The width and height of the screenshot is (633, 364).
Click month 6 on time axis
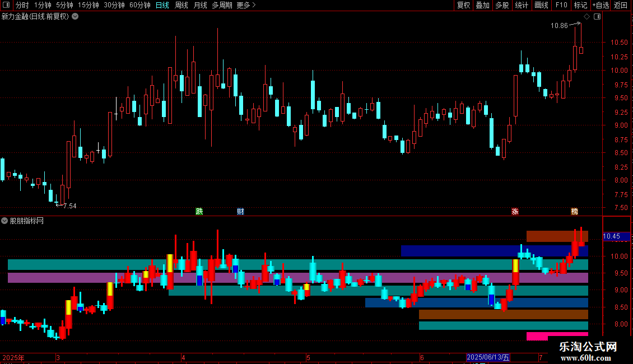[x=422, y=357]
